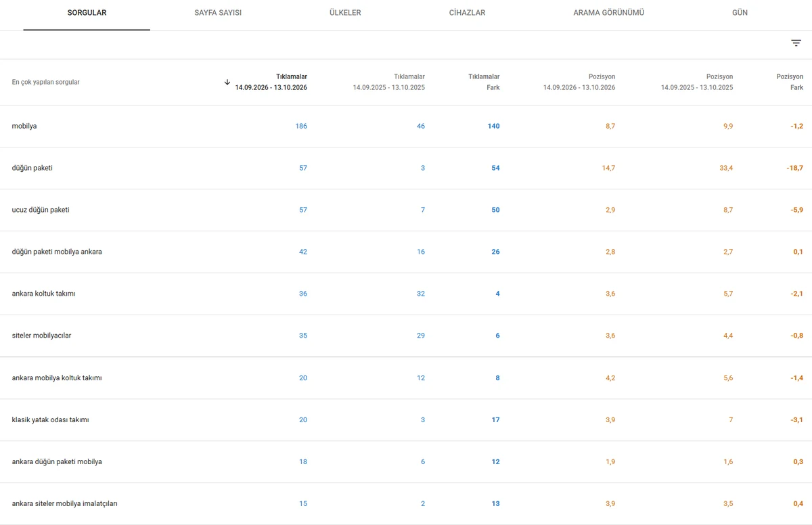Select the ARAMA GÖRÜNÜMÜ tab
Viewport: 812px width, 525px height.
coord(608,13)
